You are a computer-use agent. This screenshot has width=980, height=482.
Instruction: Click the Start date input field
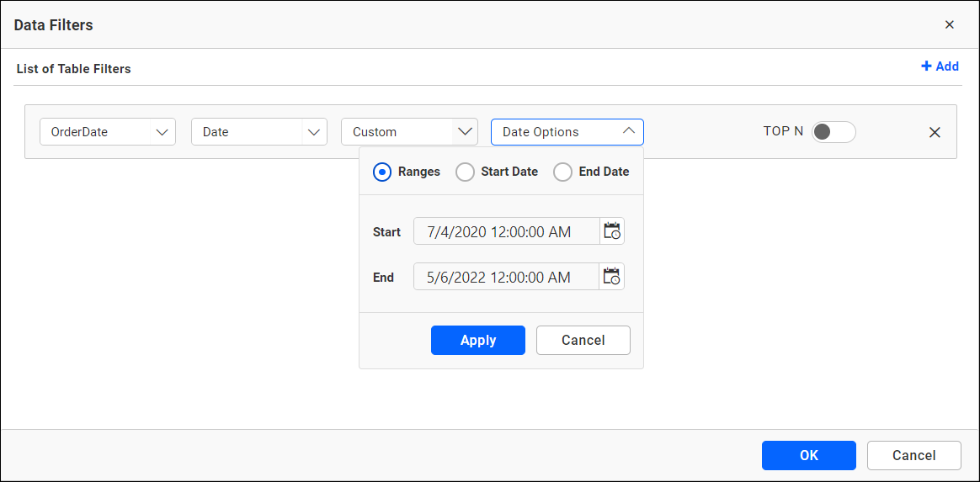507,231
